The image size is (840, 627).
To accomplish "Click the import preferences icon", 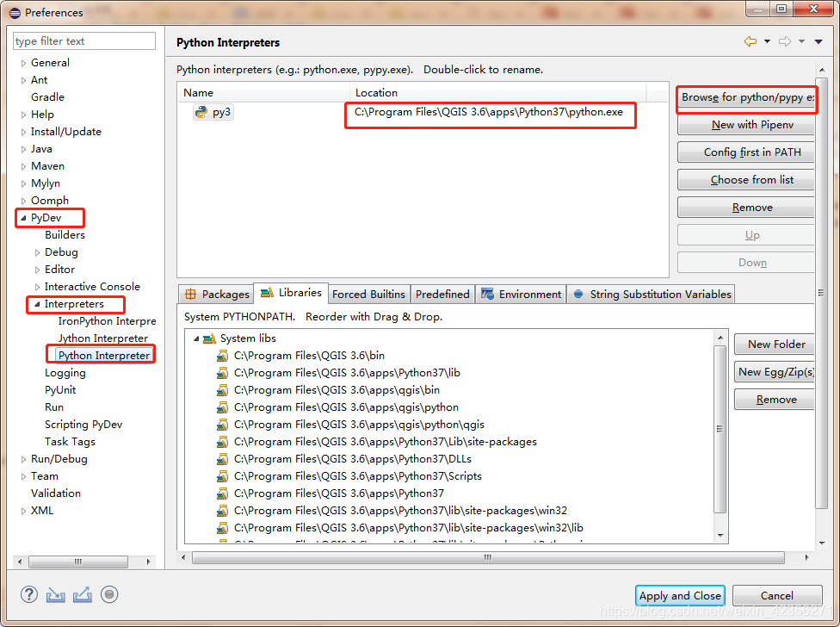I will tap(56, 595).
